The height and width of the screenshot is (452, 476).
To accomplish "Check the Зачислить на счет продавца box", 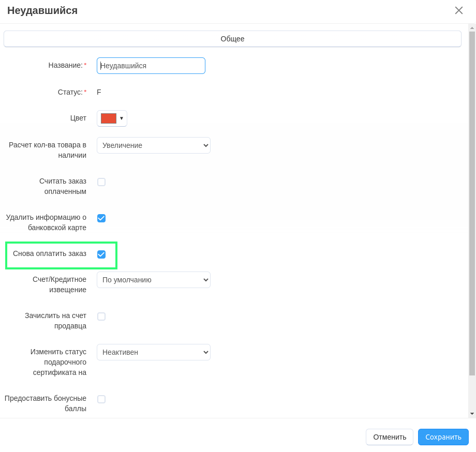I will 101,317.
